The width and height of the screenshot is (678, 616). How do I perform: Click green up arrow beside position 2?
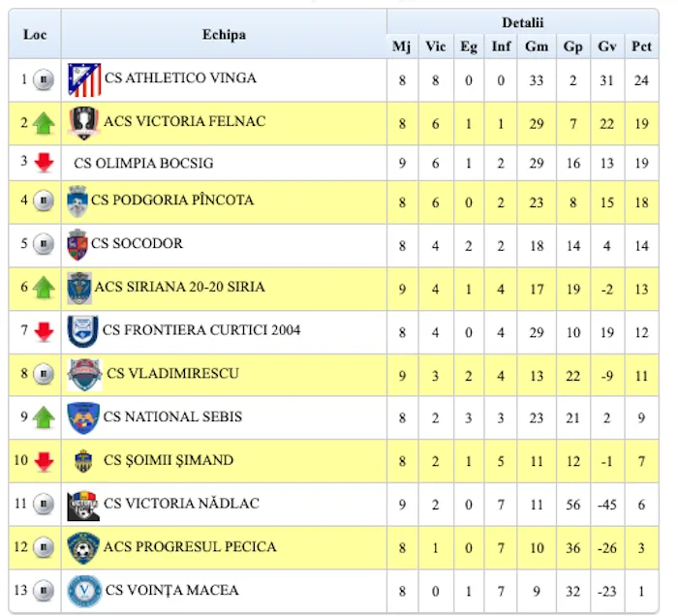pyautogui.click(x=44, y=123)
